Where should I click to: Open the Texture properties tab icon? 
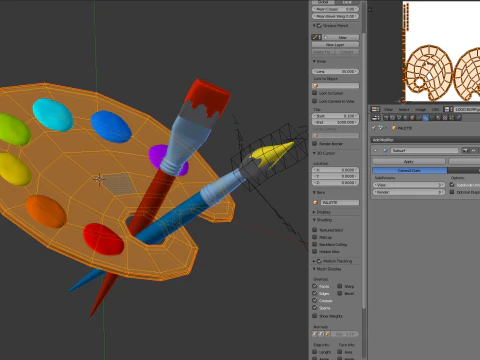(445, 118)
